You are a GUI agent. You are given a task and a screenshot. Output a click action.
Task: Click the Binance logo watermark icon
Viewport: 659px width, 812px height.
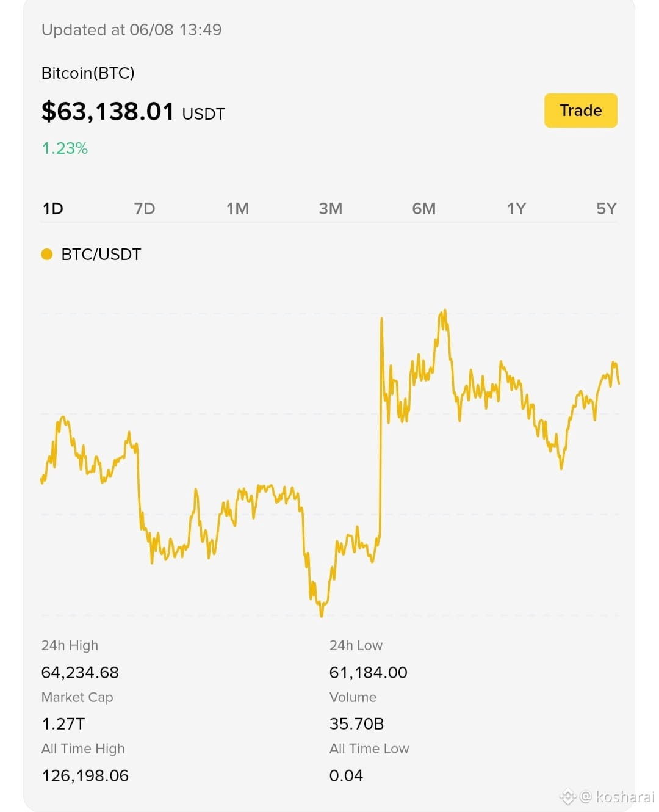click(567, 796)
